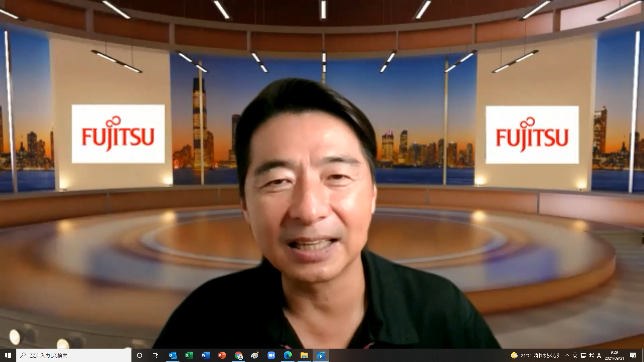
Task: Switch to Zoom on the taskbar
Action: 271,355
